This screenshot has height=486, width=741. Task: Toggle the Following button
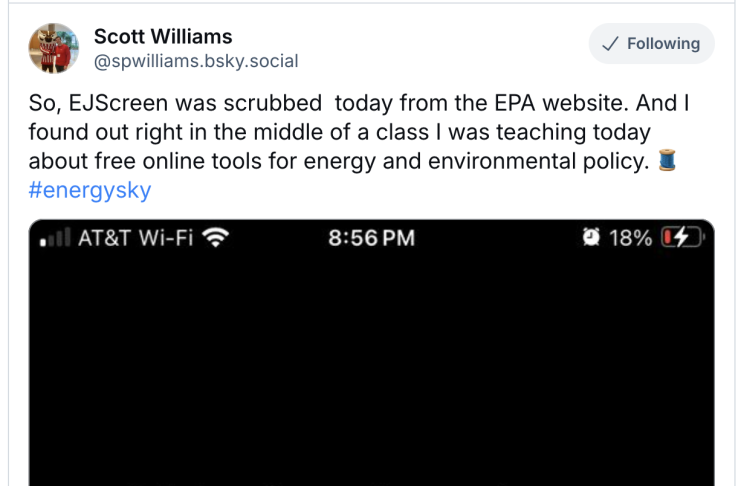click(x=651, y=44)
